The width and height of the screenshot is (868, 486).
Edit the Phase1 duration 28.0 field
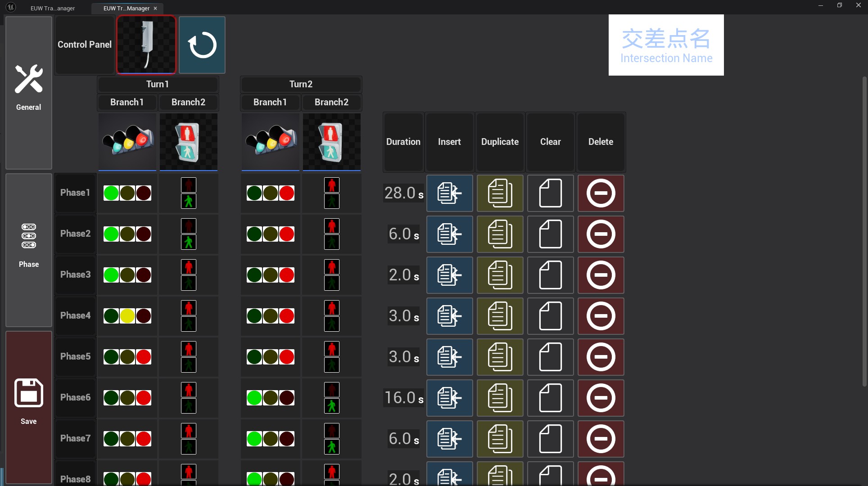point(400,193)
